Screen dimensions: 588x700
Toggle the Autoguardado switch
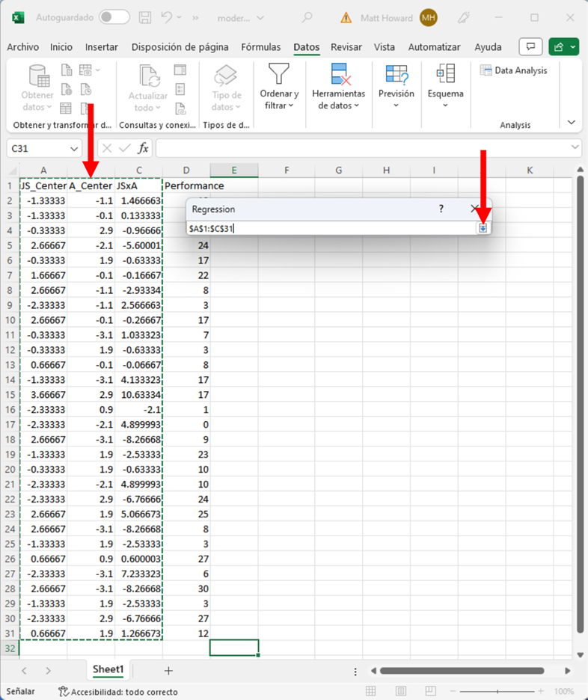pos(114,17)
